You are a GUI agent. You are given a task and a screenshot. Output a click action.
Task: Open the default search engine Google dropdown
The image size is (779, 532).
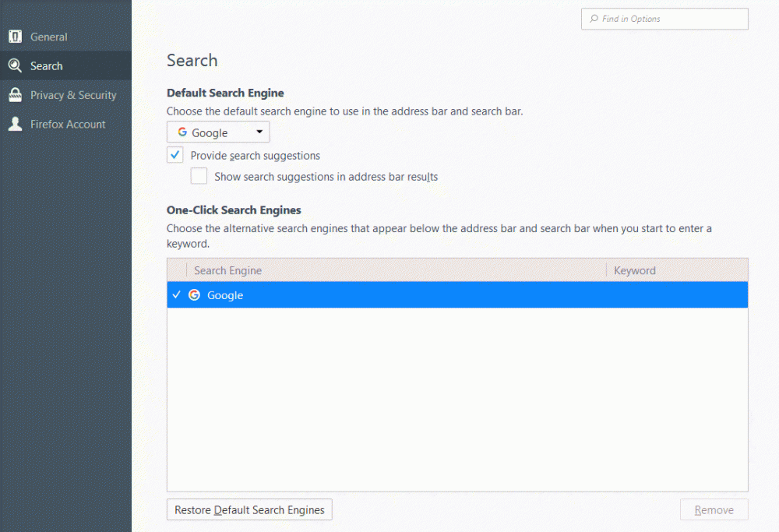pos(217,132)
